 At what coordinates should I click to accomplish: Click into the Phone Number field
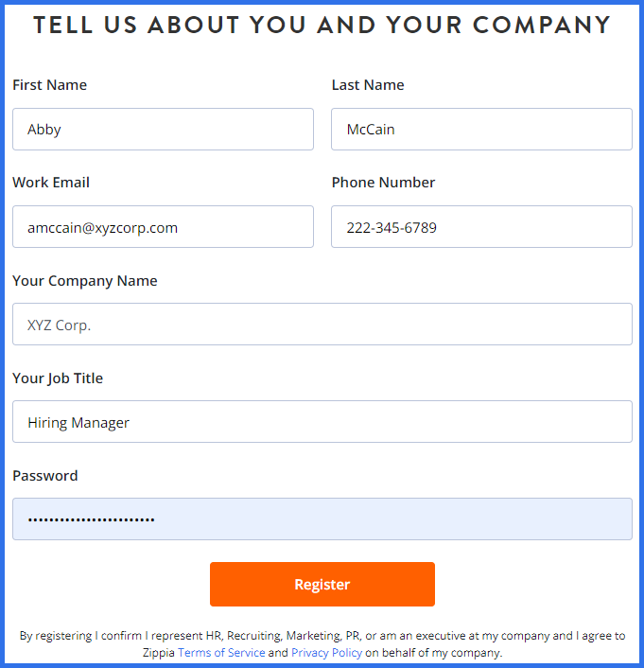481,227
